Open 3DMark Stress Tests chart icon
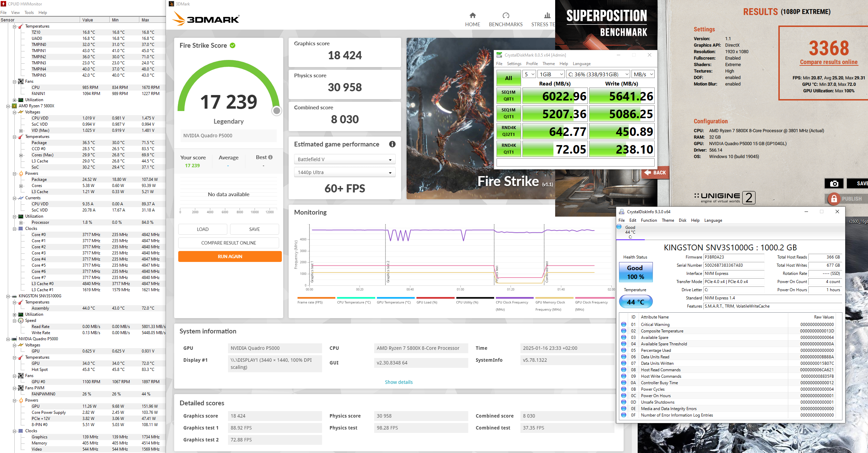868x453 pixels. coord(547,15)
